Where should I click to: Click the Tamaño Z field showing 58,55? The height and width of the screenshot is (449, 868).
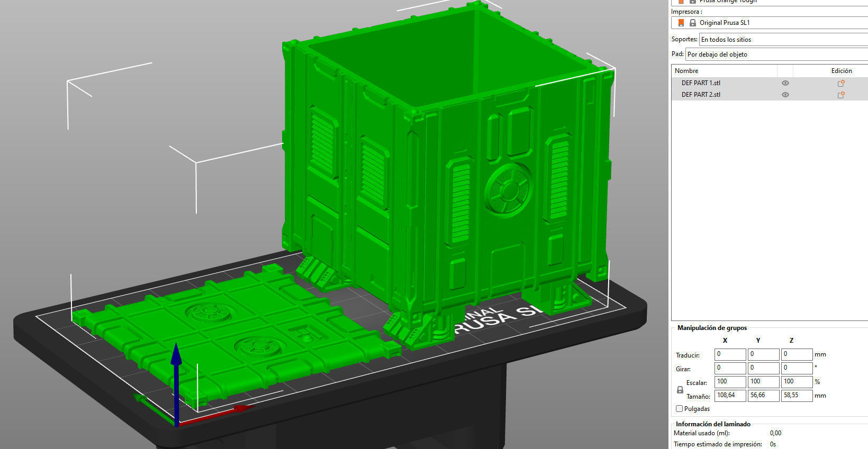(x=797, y=396)
